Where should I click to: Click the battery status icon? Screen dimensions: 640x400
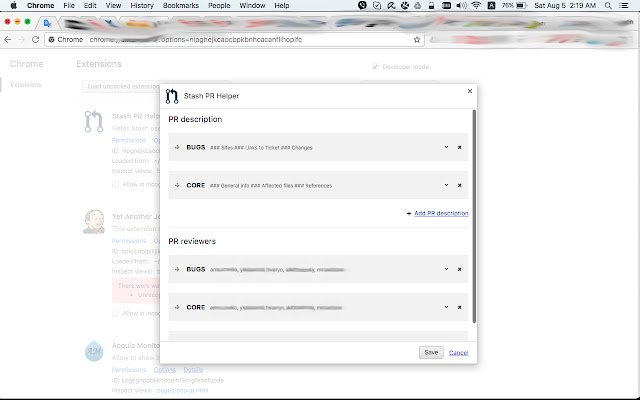point(522,5)
